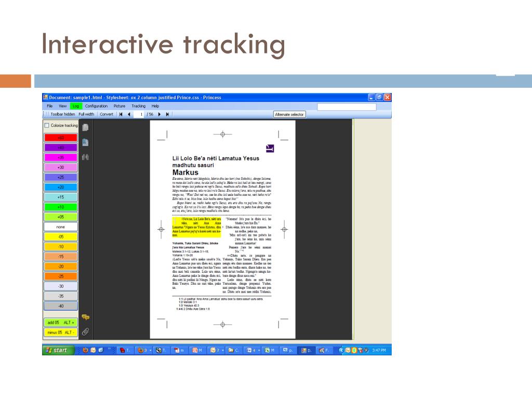Apply the blue-violet +25 tracking swatch
This screenshot has height=399, width=532.
click(x=61, y=177)
